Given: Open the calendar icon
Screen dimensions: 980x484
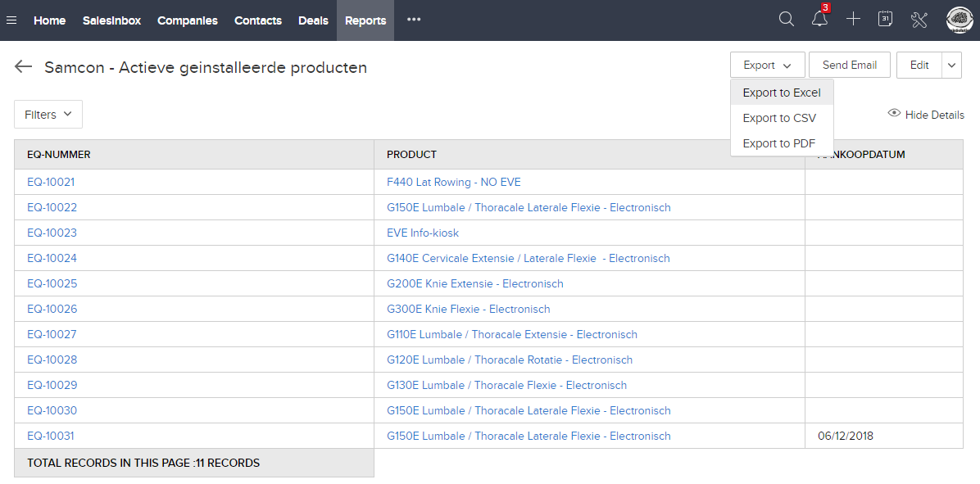Looking at the screenshot, I should [x=885, y=20].
